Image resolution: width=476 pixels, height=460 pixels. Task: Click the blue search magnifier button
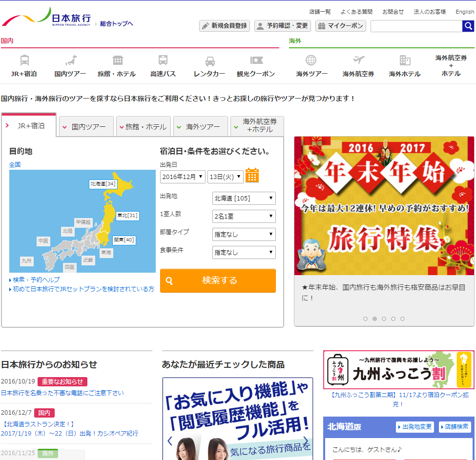[x=468, y=26]
